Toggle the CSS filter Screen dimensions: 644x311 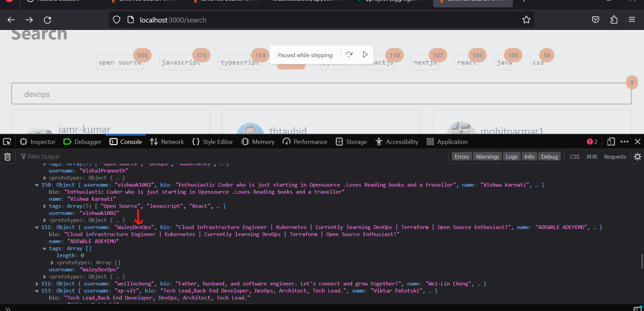[574, 157]
